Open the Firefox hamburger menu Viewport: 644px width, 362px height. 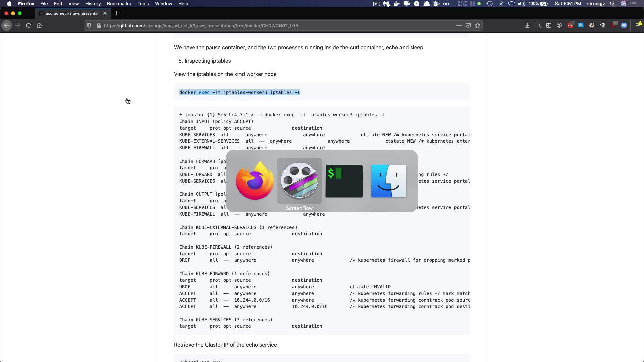coord(637,25)
